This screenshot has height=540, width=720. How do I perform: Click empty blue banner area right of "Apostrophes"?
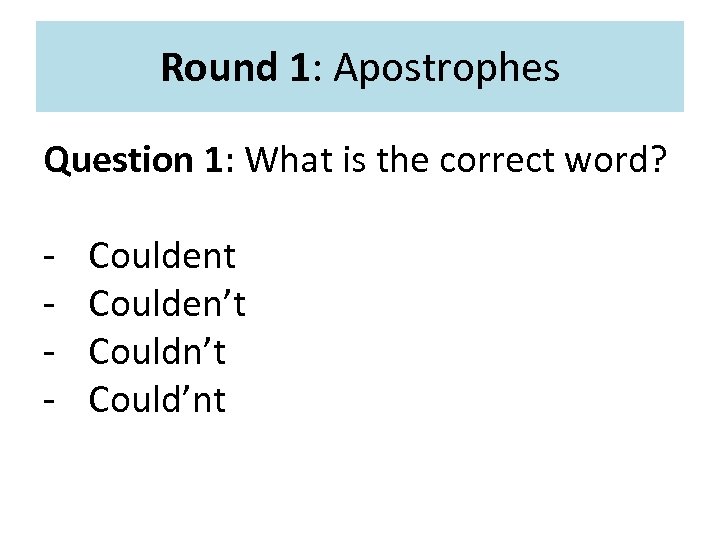(625, 68)
